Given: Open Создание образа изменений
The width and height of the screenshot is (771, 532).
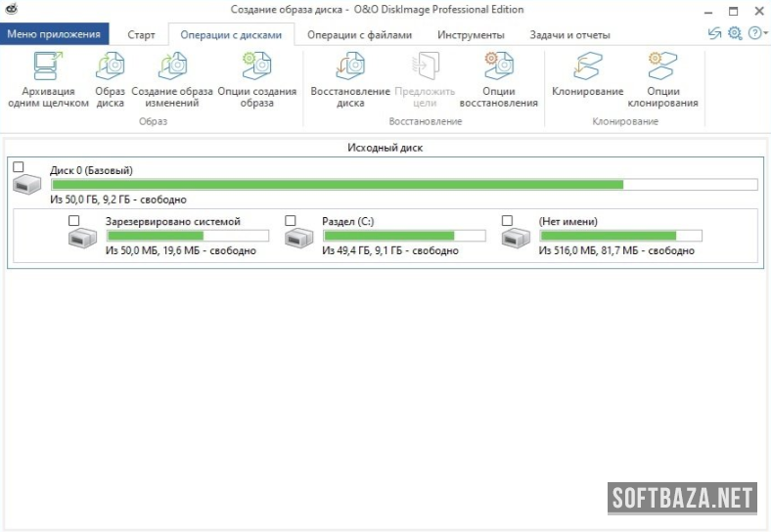Looking at the screenshot, I should pyautogui.click(x=172, y=67).
